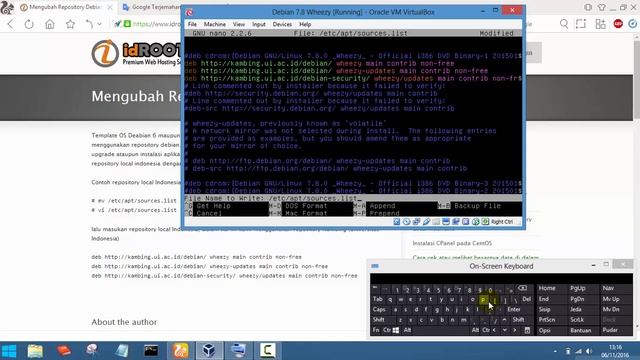Click Windows logo key on On-Screen Keyboard

[x=396, y=330]
